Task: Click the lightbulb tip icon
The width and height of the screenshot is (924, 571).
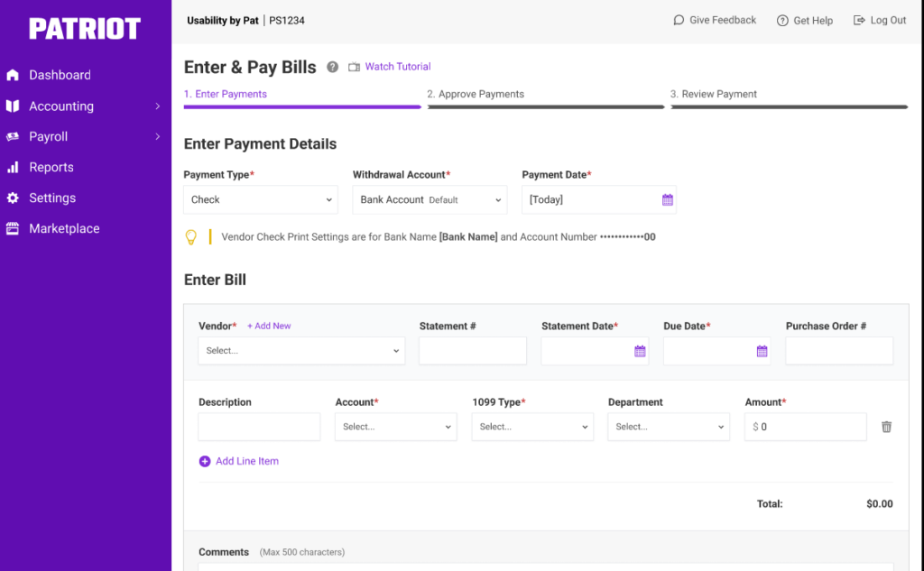Action: [191, 237]
